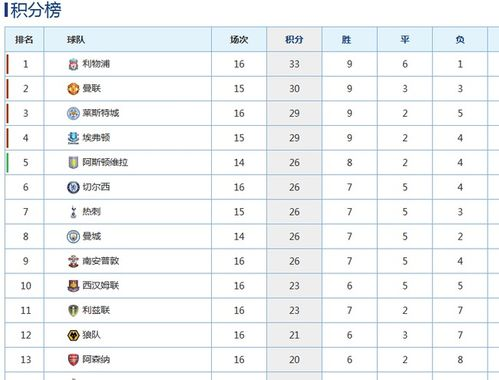499x380 pixels.
Task: Click the Arsenal crest icon
Action: [x=73, y=360]
